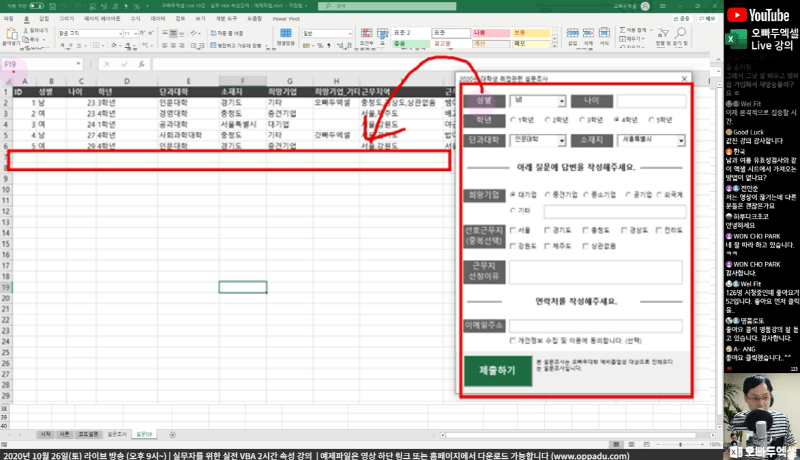Click the Wrap Text (자동 줄 바꿈) icon
Image resolution: width=800 pixels, height=460 pixels.
tap(213, 33)
